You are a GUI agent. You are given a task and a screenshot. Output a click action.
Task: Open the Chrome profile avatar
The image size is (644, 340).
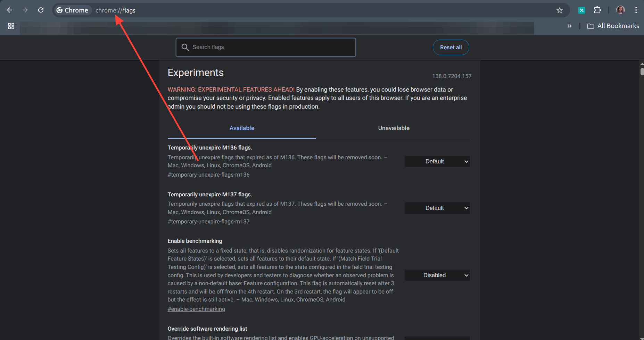(620, 10)
